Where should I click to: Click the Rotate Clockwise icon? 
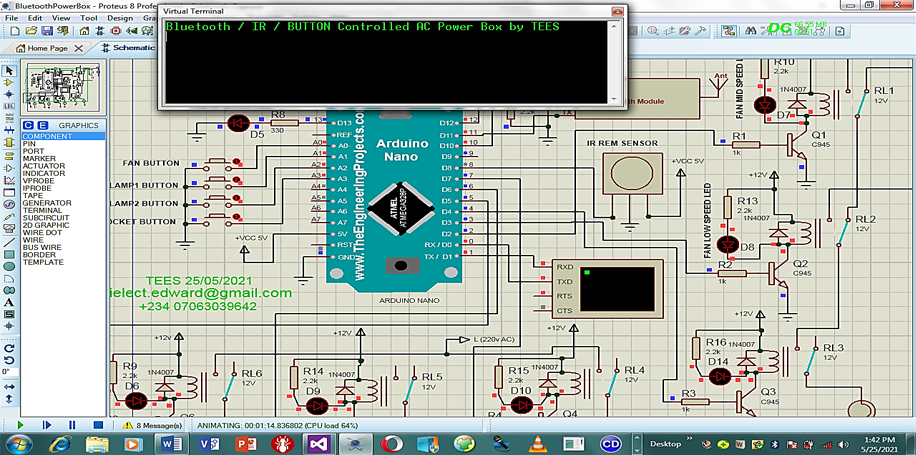(x=9, y=346)
